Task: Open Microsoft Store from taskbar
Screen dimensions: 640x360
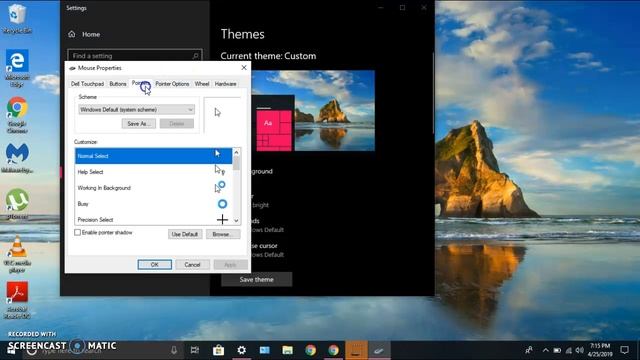Action: [218, 350]
